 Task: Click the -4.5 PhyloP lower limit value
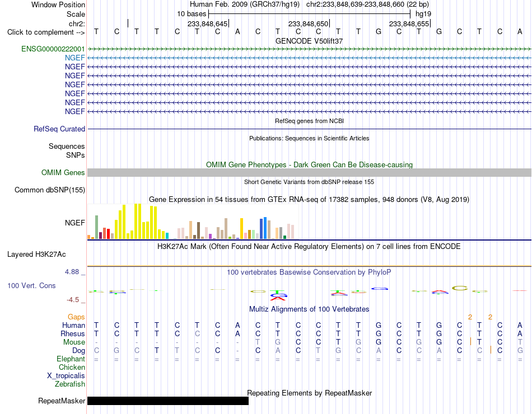coord(73,300)
